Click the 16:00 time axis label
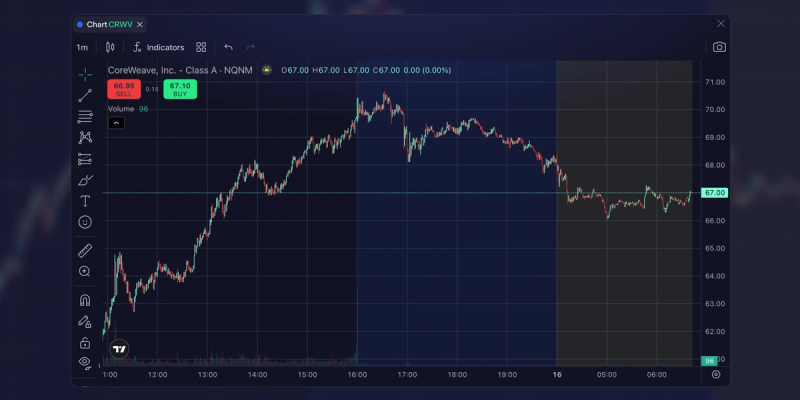This screenshot has height=400, width=800. 357,375
